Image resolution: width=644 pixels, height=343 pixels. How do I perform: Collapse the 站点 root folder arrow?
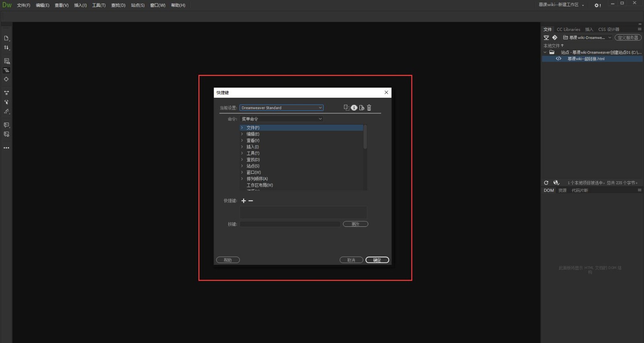click(x=545, y=52)
